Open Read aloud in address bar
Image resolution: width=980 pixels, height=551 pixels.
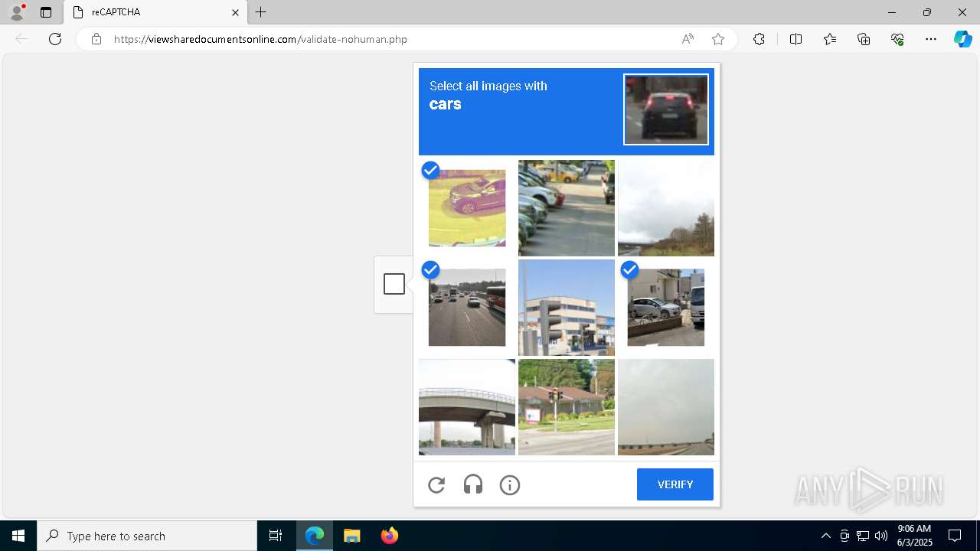[688, 39]
